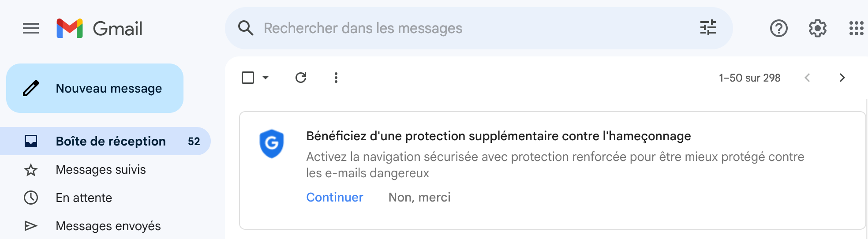Screen dimensions: 868x239
Task: Tick the select-all messages checkbox
Action: (x=248, y=78)
